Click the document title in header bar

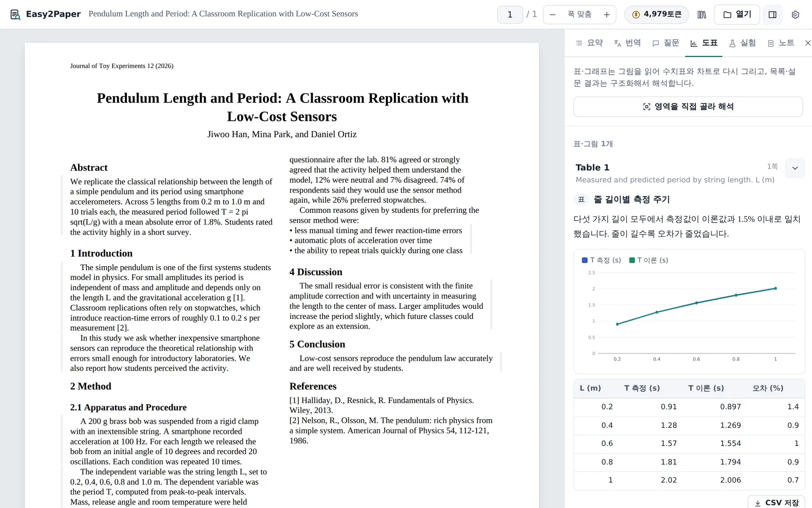(223, 14)
